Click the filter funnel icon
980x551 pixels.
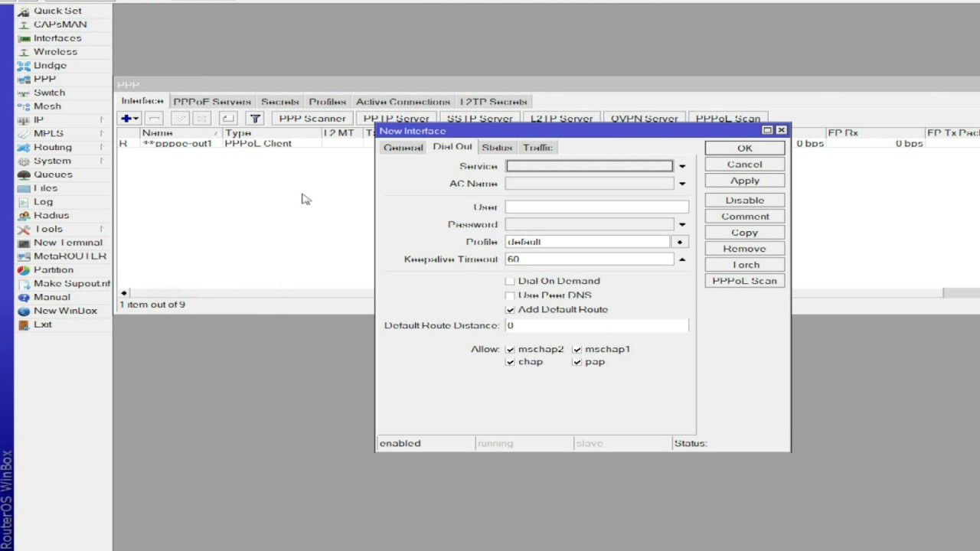(x=255, y=119)
